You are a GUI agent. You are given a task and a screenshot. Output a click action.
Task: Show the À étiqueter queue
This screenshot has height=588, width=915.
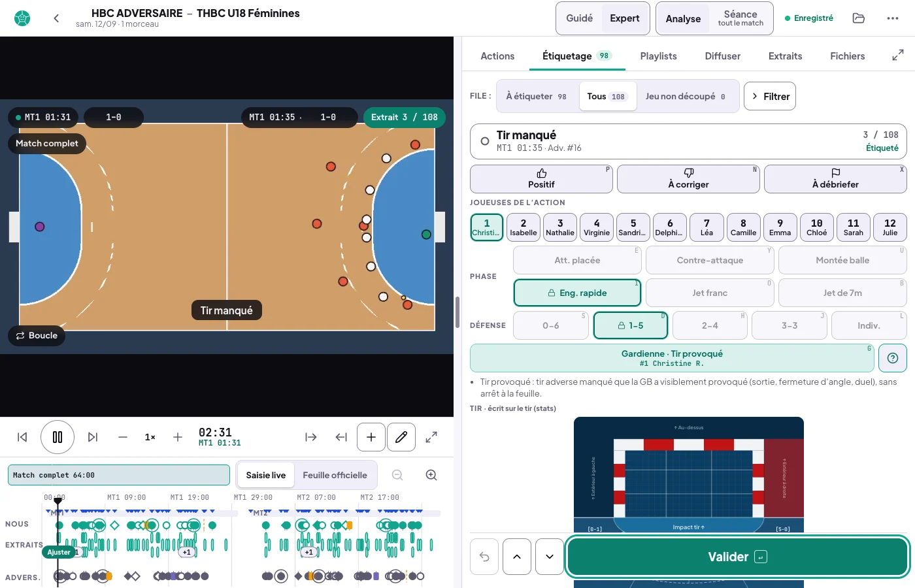click(x=537, y=96)
